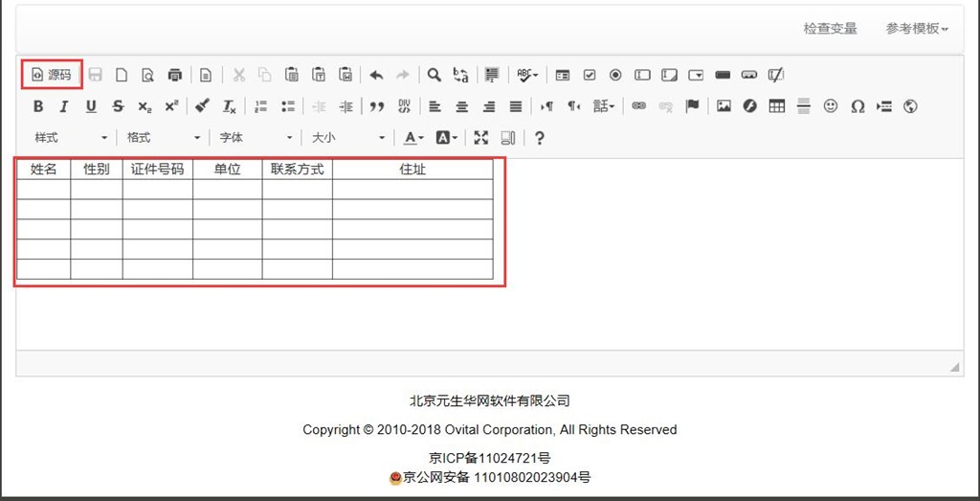Insert an image with the picture icon
Image resolution: width=980 pixels, height=501 pixels.
(724, 106)
